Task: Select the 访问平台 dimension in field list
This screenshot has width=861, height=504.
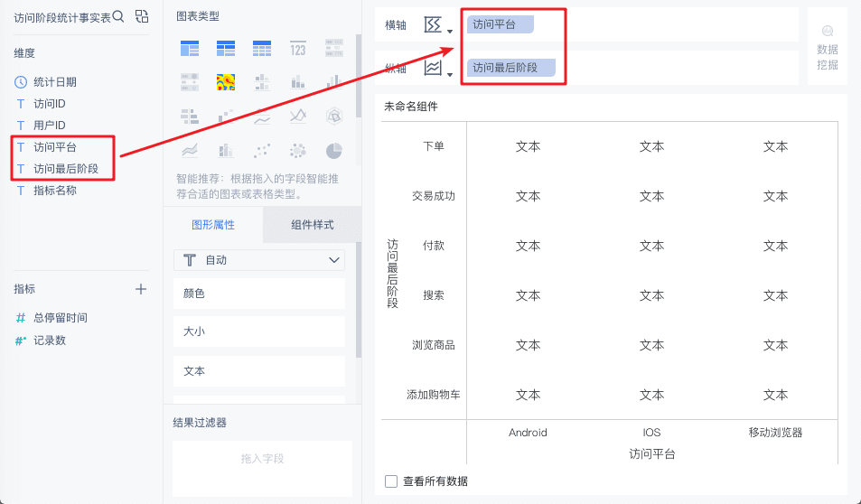Action: coord(55,147)
